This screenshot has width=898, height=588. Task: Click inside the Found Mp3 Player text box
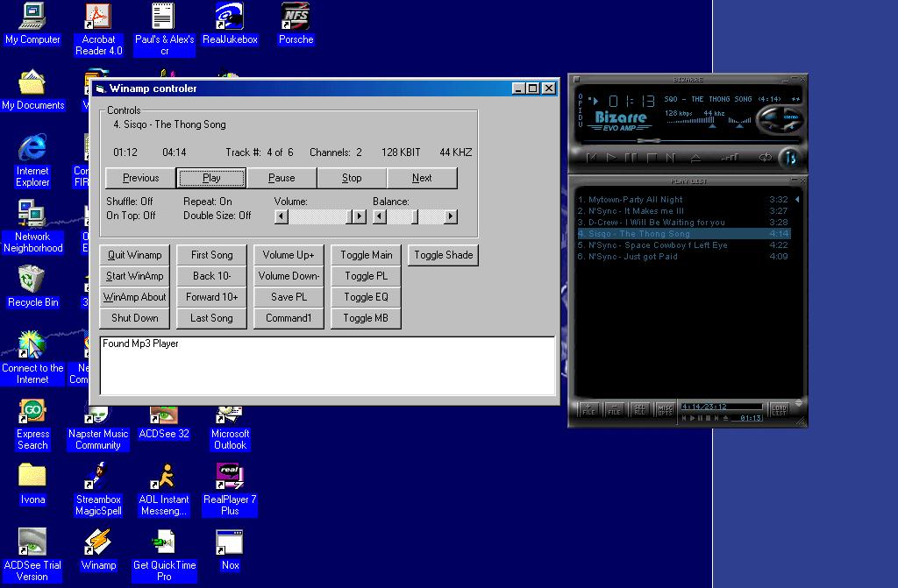pos(328,365)
